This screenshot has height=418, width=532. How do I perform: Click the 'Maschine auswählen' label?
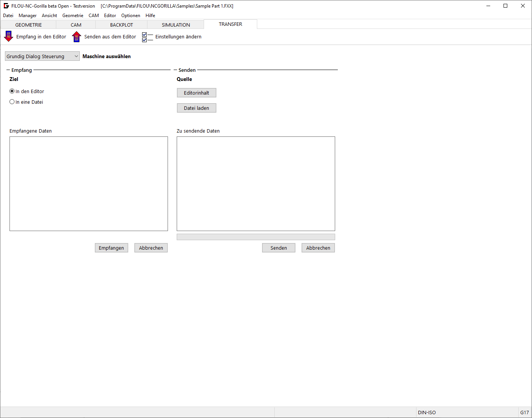click(x=106, y=56)
